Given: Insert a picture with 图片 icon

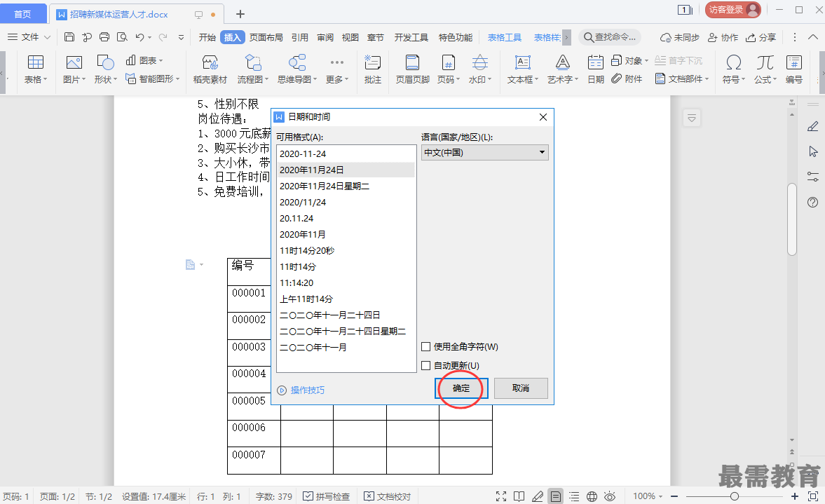Looking at the screenshot, I should pyautogui.click(x=74, y=69).
